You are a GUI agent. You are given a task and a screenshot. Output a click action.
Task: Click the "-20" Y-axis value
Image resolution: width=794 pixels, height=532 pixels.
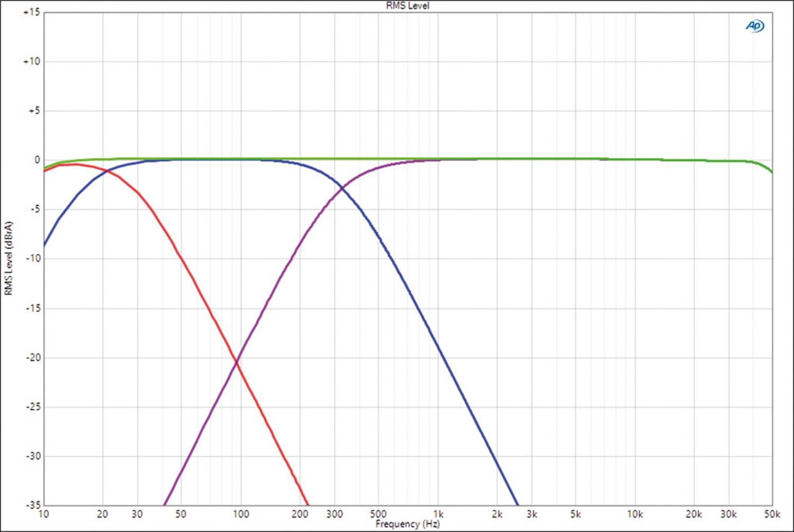pos(33,357)
